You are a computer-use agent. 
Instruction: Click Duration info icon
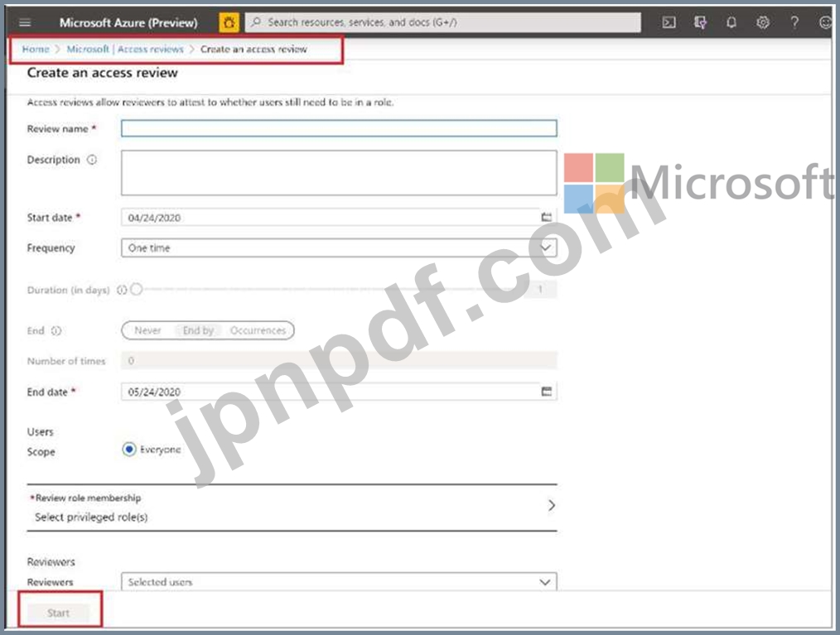click(x=122, y=290)
